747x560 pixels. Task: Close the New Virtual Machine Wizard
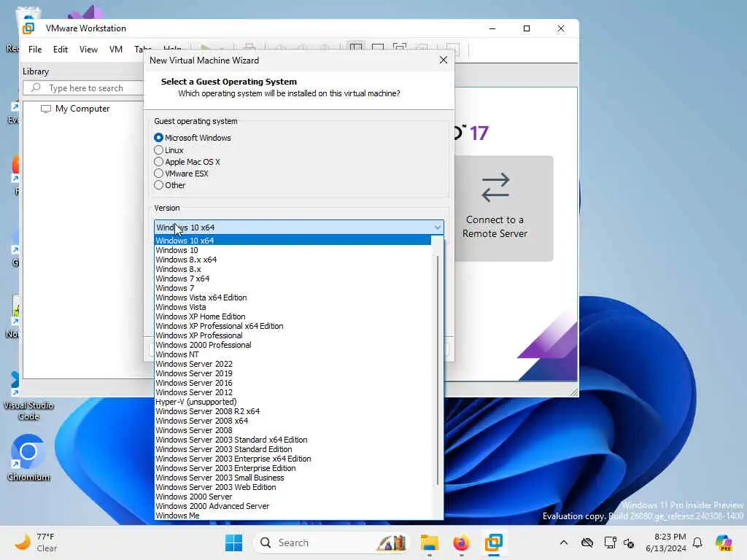[x=444, y=60]
